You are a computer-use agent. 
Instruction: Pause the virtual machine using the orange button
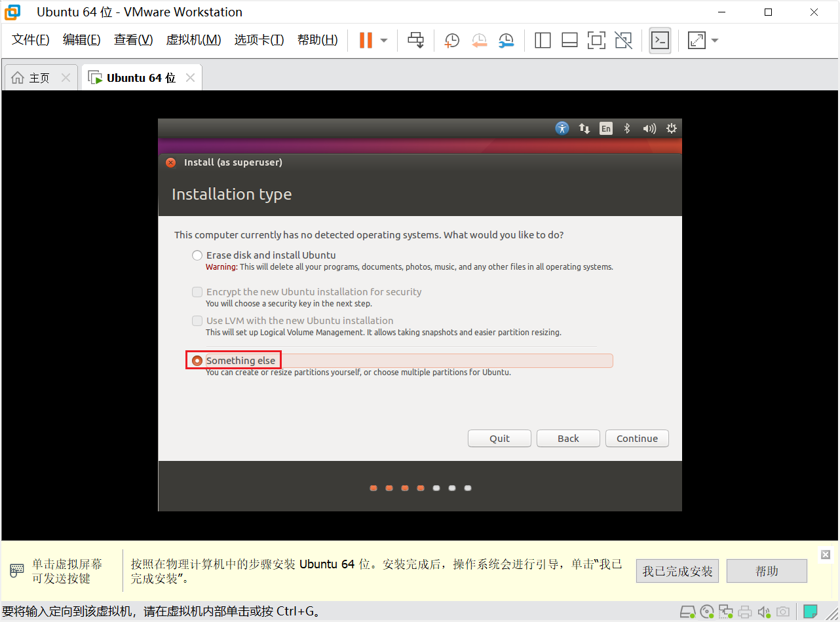(366, 40)
